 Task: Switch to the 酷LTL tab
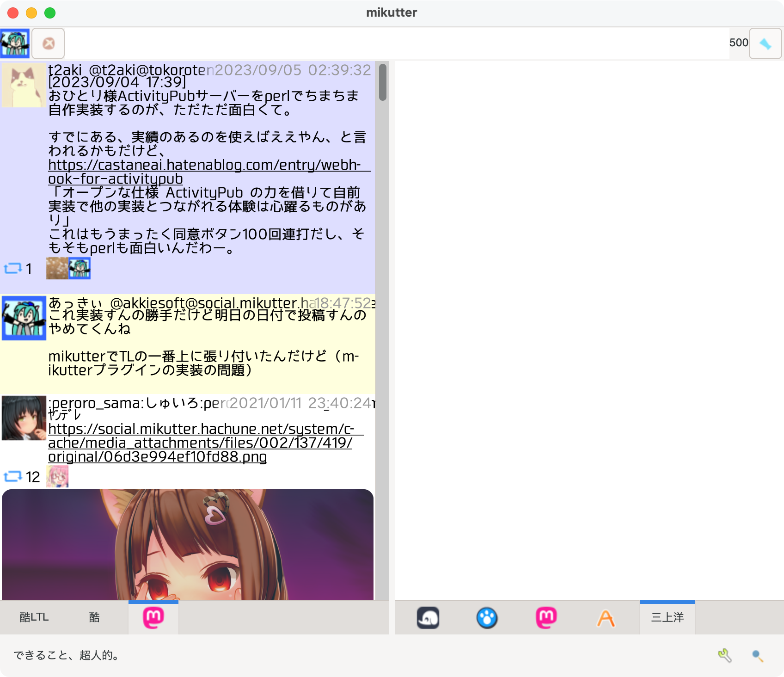point(34,618)
